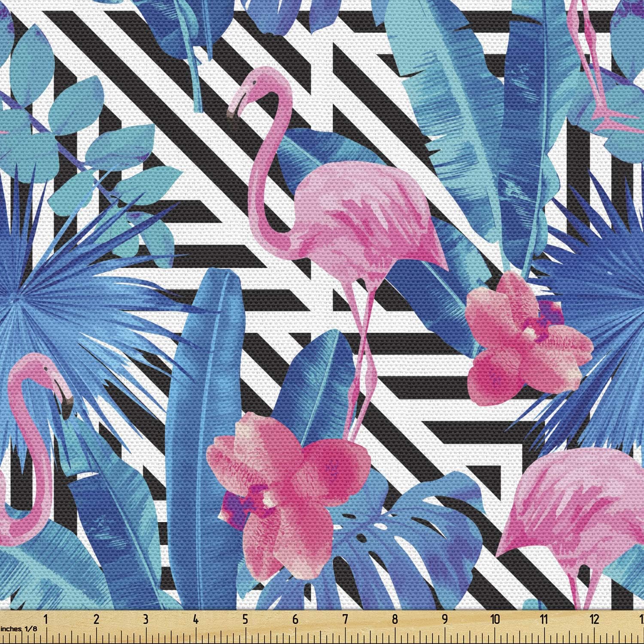The image size is (644, 644).
Task: Select the ruler's number 5 marking
Action: pyautogui.click(x=245, y=619)
